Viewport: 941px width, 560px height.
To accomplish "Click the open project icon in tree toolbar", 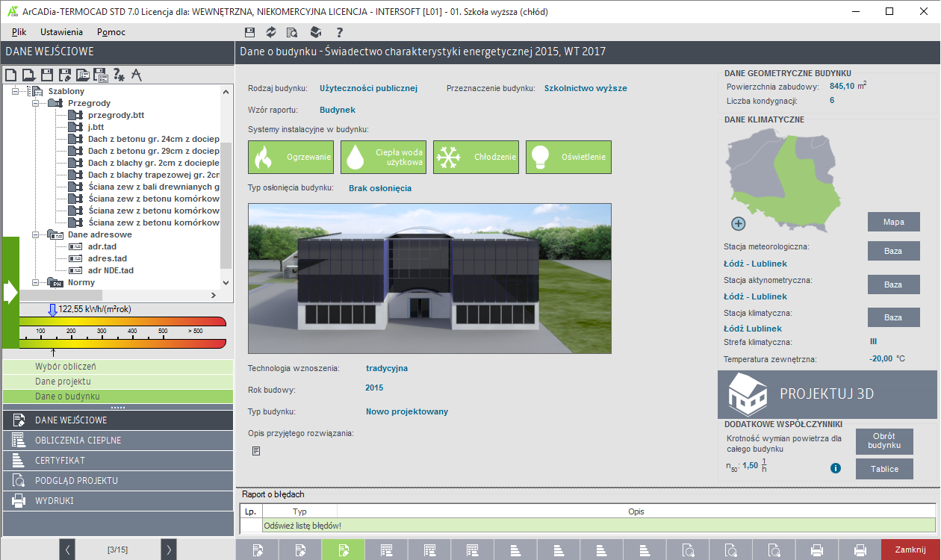I will coord(28,75).
